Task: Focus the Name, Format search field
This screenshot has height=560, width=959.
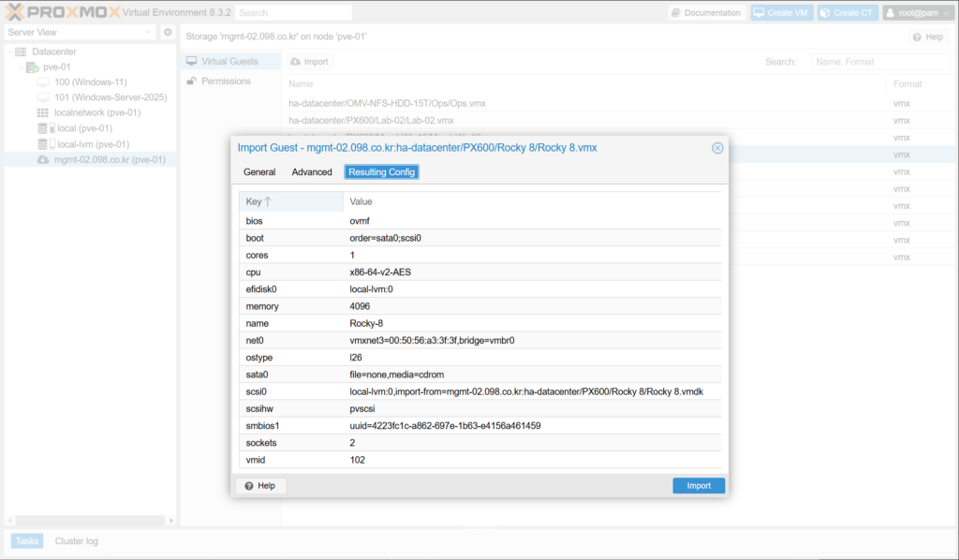Action: (855, 62)
